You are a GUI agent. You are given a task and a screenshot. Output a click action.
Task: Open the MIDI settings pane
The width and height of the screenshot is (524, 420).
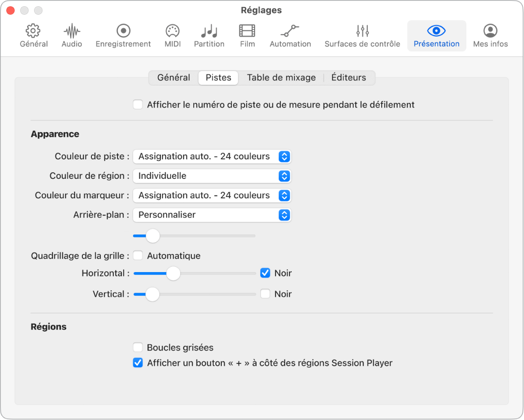(x=172, y=31)
